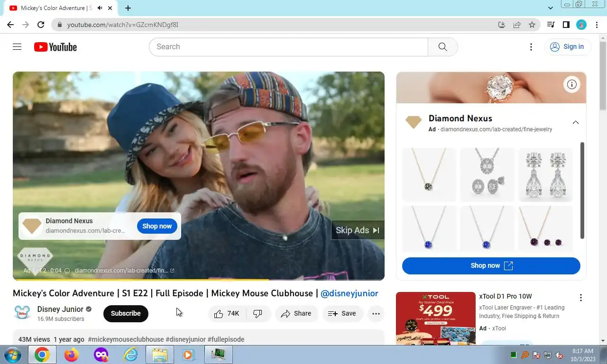Open more actions ellipsis under video
Image resolution: width=607 pixels, height=364 pixels.
pyautogui.click(x=376, y=313)
